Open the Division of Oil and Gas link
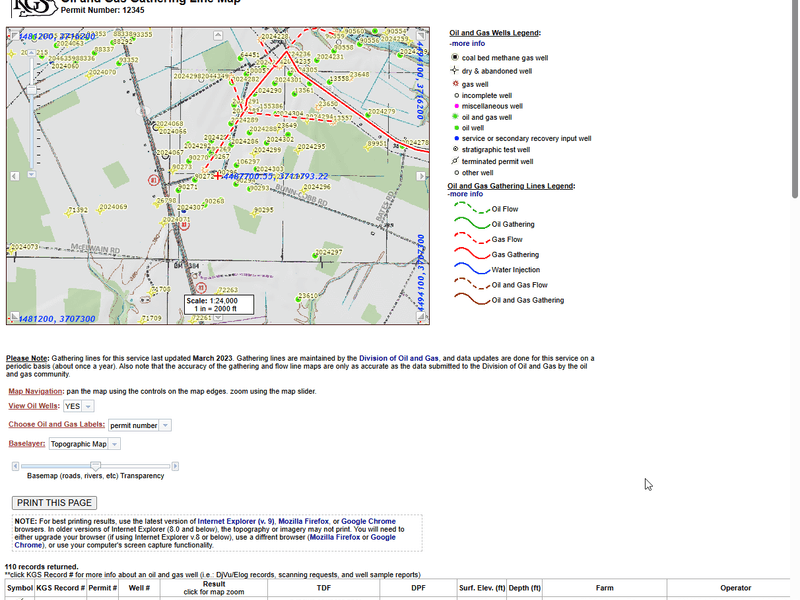800x600 pixels. 398,358
